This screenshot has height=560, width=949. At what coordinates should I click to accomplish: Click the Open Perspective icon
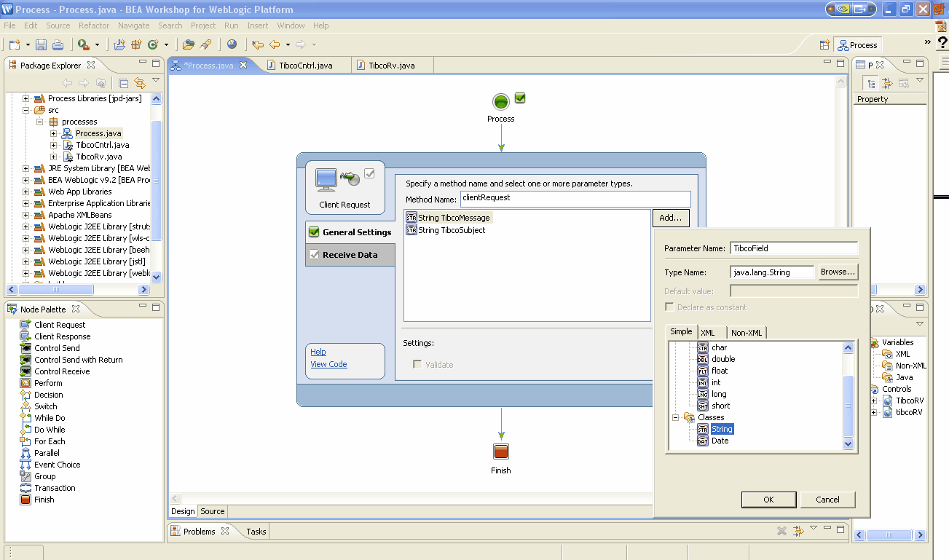[824, 44]
